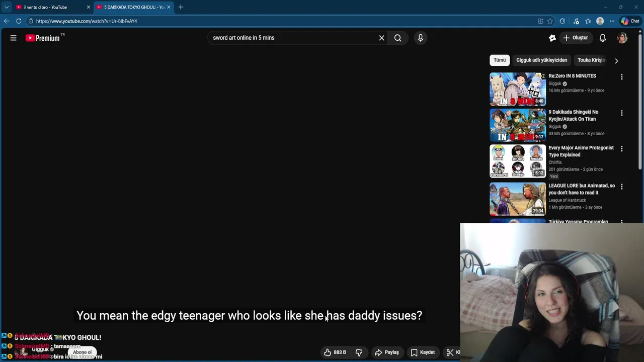Open the YouTube notifications bell
The height and width of the screenshot is (362, 644).
[603, 38]
